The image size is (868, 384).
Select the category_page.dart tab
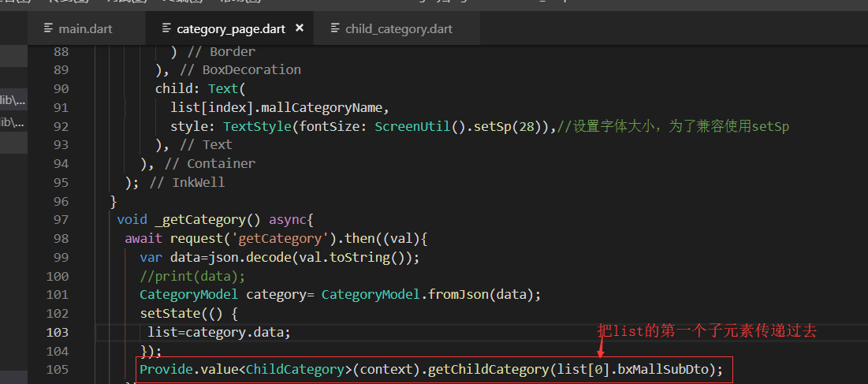pos(229,28)
